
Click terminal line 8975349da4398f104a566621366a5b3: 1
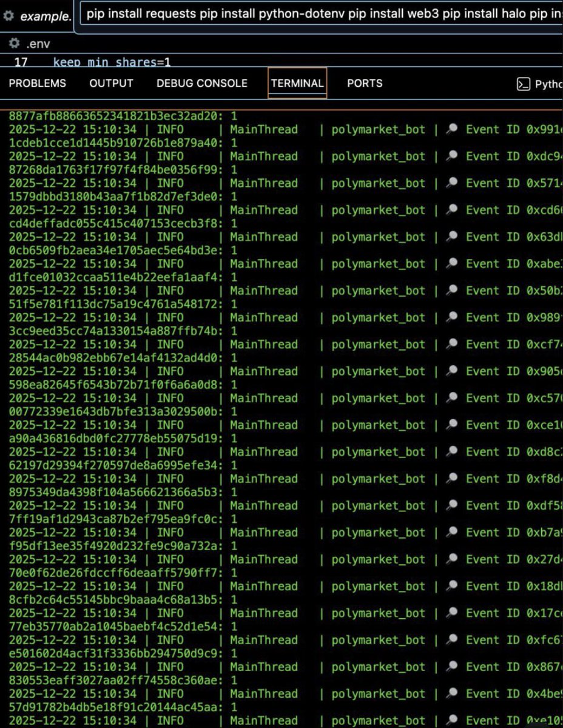pyautogui.click(x=123, y=492)
